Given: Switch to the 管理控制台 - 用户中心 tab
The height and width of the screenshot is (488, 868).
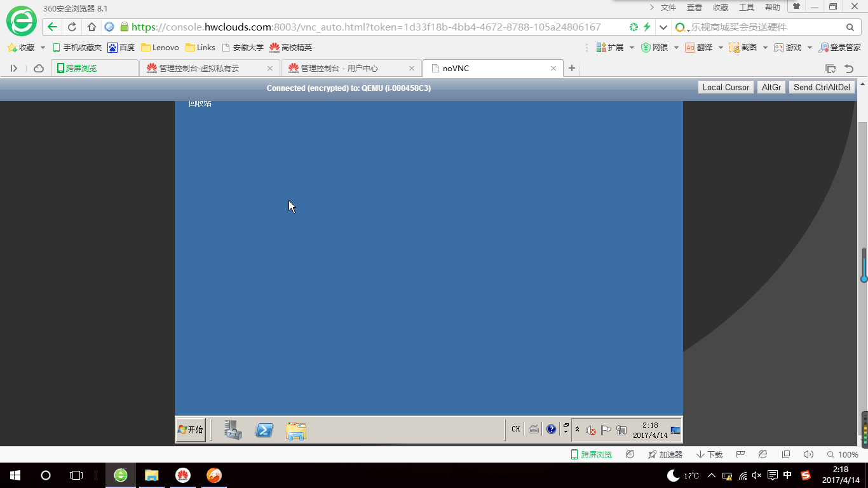Looking at the screenshot, I should [x=351, y=68].
